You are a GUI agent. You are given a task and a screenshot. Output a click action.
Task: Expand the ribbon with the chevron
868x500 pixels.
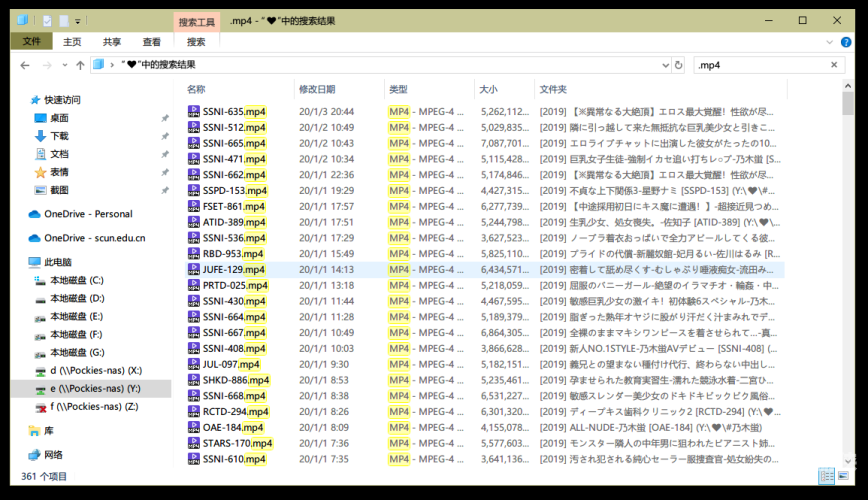829,42
